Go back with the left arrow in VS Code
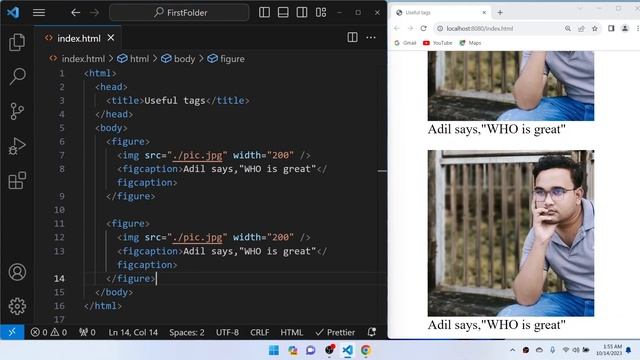This screenshot has height=360, width=640. click(75, 13)
